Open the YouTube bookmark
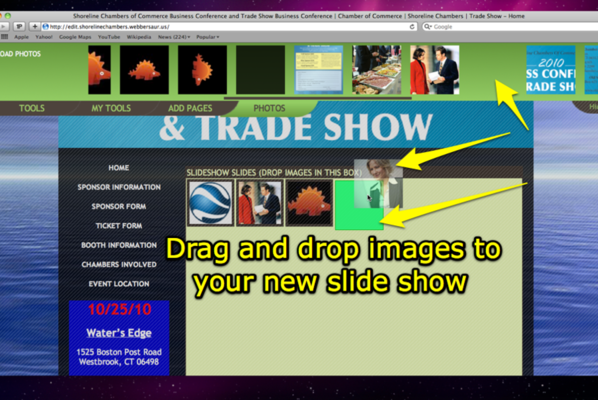Image resolution: width=598 pixels, height=400 pixels. 109,37
